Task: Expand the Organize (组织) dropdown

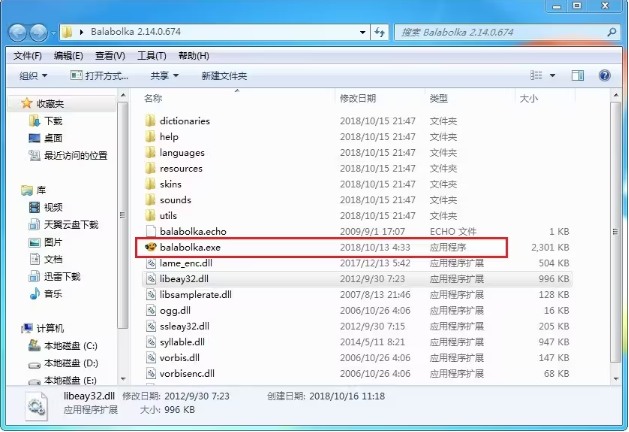Action: 33,75
